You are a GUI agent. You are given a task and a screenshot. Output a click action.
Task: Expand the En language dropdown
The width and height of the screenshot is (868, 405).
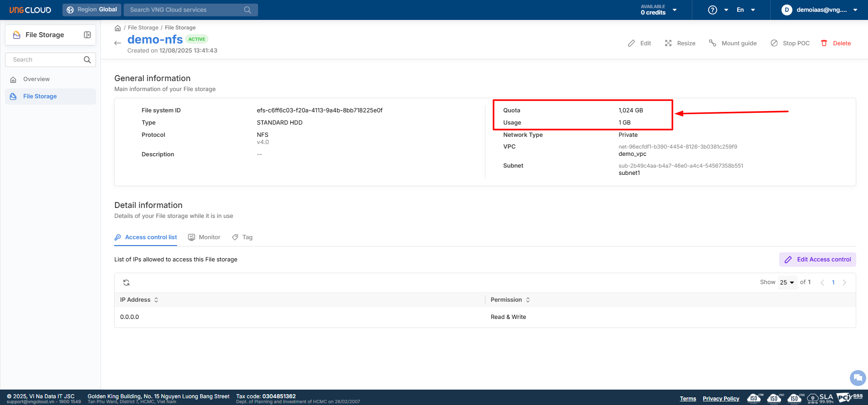pos(746,10)
